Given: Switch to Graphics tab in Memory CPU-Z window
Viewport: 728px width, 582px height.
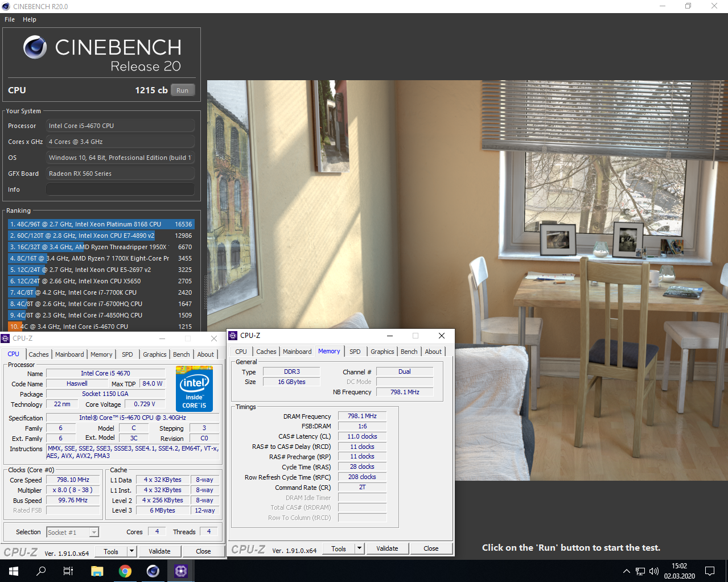Looking at the screenshot, I should pos(382,352).
